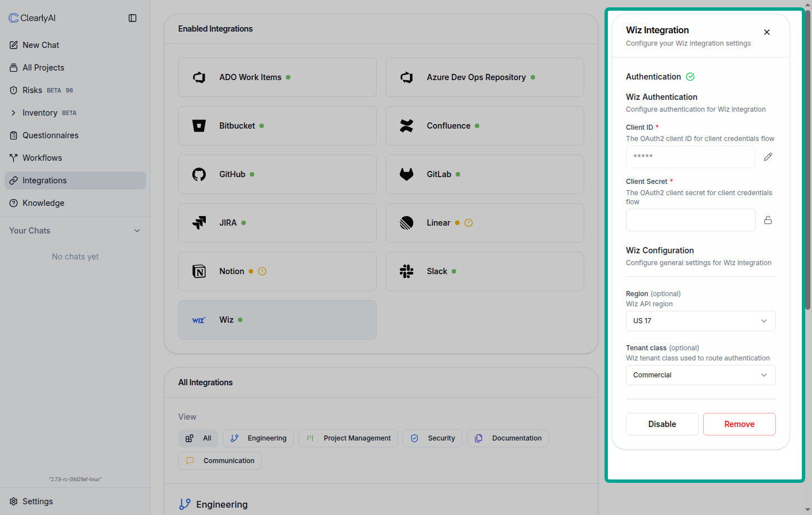Open All Projects page
This screenshot has height=515, width=812.
coord(75,68)
